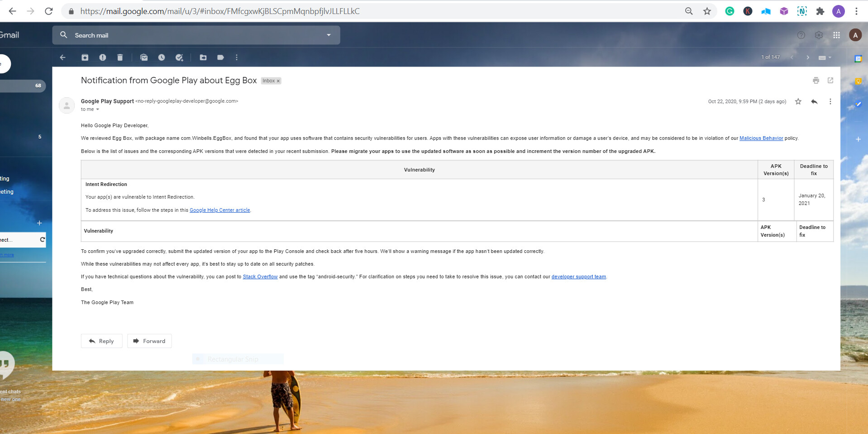Click the address bar URL
The image size is (868, 434).
(220, 11)
